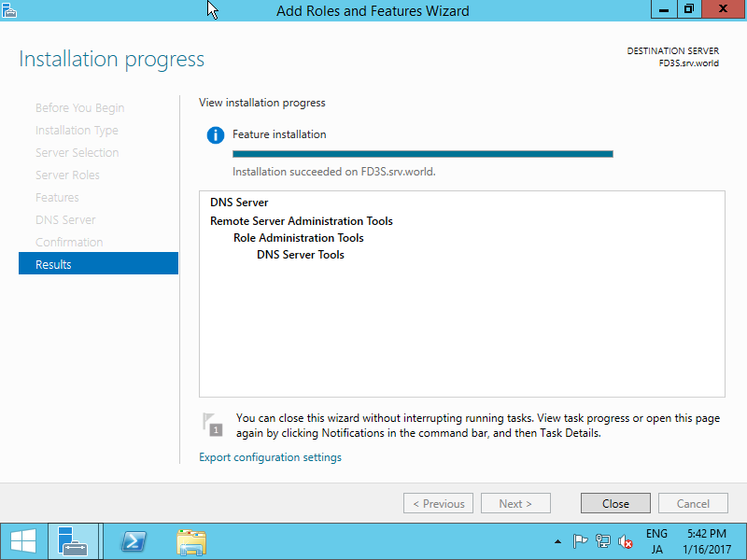Click the blue info icon beside Feature installation

pos(216,135)
